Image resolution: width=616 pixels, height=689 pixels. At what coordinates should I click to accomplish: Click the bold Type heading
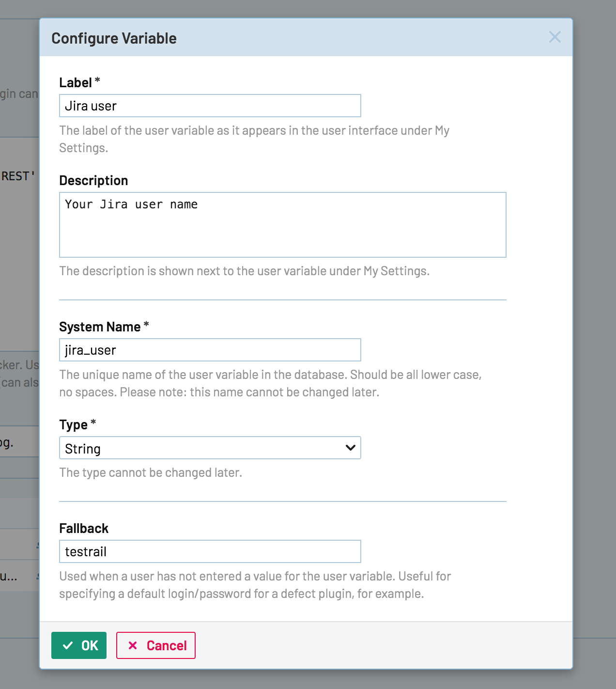tap(74, 425)
